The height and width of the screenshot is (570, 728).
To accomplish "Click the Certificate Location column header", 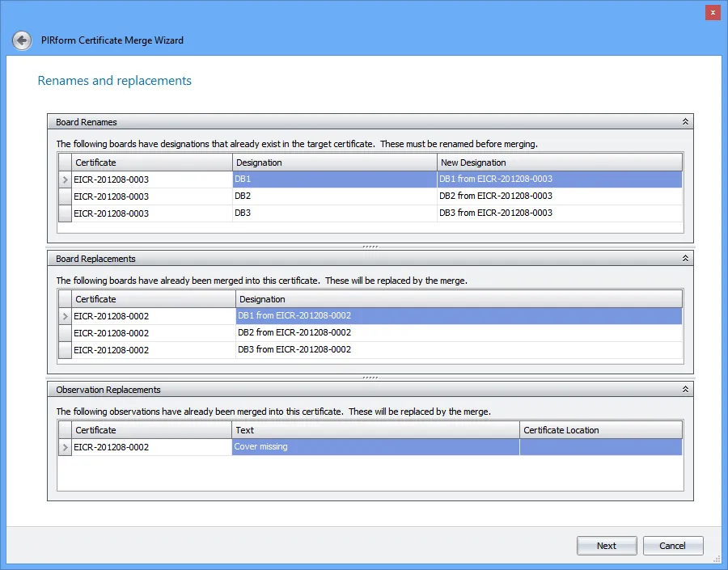I will (x=599, y=429).
